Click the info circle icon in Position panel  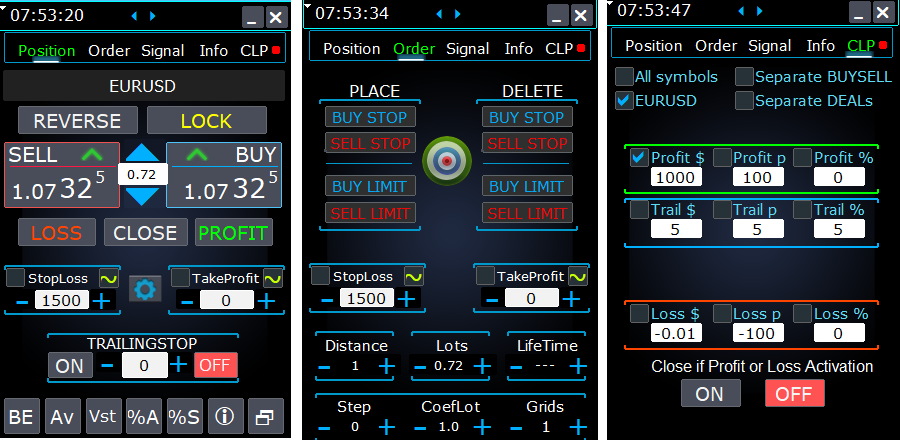(226, 416)
